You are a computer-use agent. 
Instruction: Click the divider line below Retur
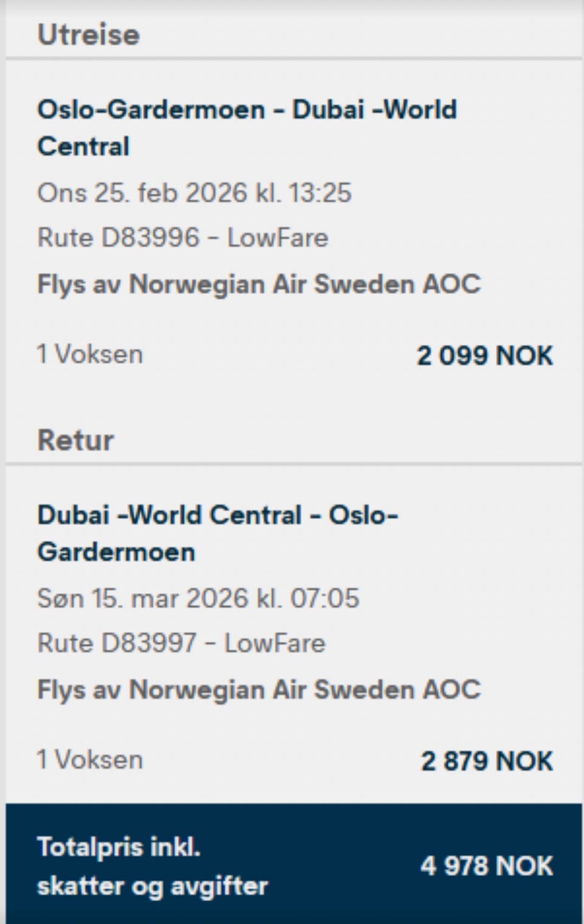tap(294, 464)
